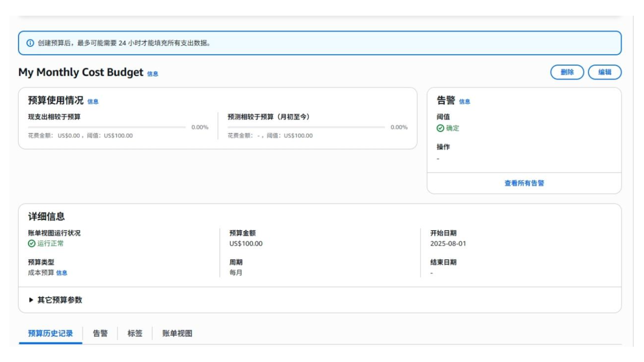Click the 预测相对于预算 progress bar
644x362 pixels.
(x=306, y=127)
